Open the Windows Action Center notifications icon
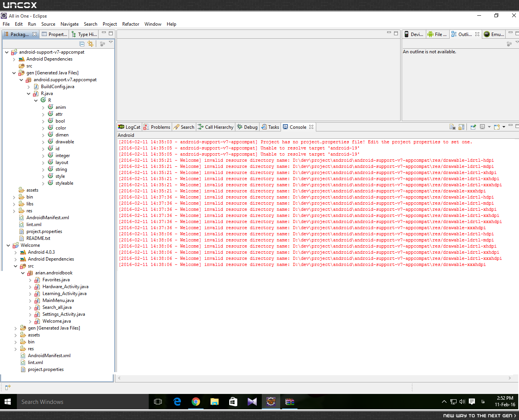The width and height of the screenshot is (519, 420). point(472,402)
